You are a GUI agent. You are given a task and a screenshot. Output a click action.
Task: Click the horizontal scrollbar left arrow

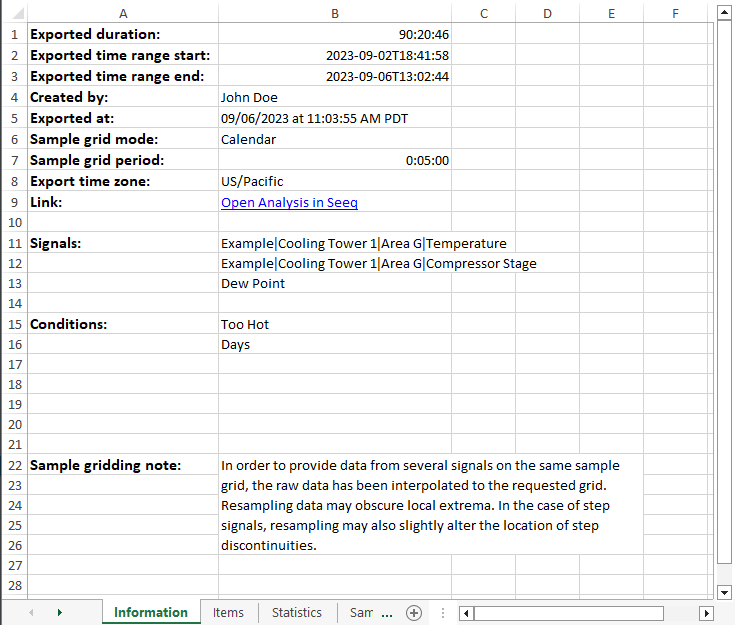tap(466, 613)
